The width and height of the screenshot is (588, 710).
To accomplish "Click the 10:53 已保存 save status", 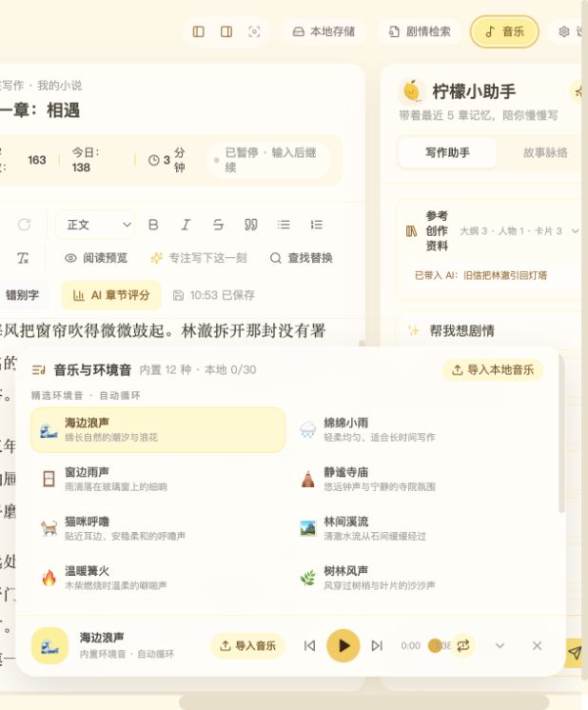I will 214,295.
